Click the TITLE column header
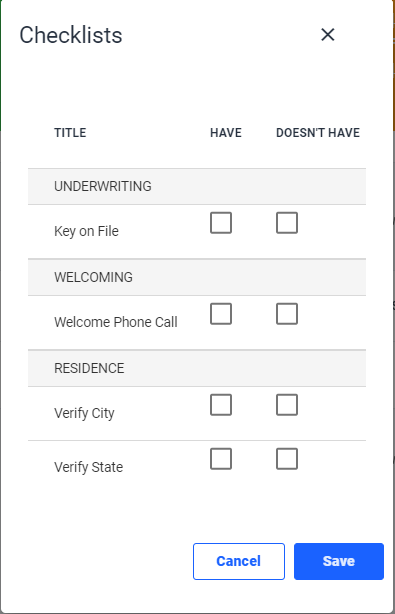The width and height of the screenshot is (395, 614). pos(70,133)
